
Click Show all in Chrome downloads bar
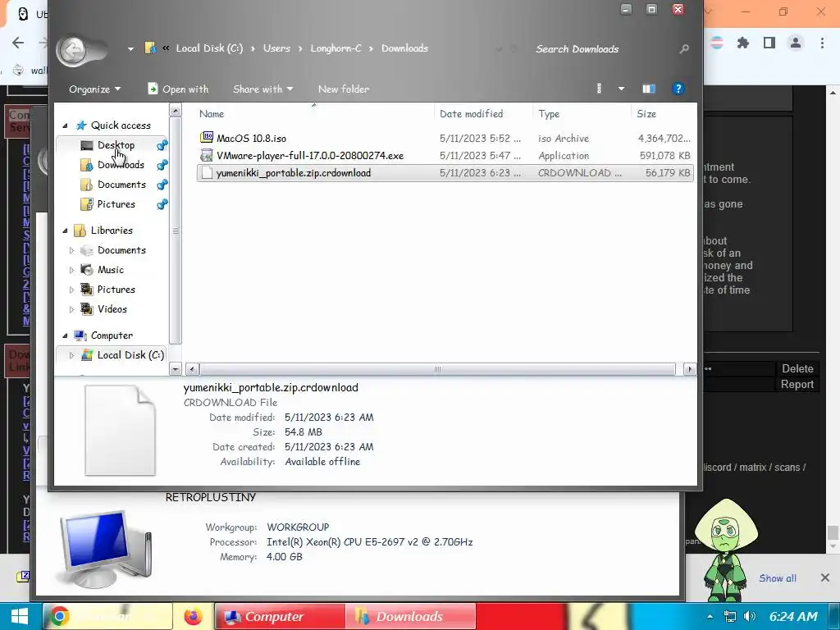click(778, 578)
